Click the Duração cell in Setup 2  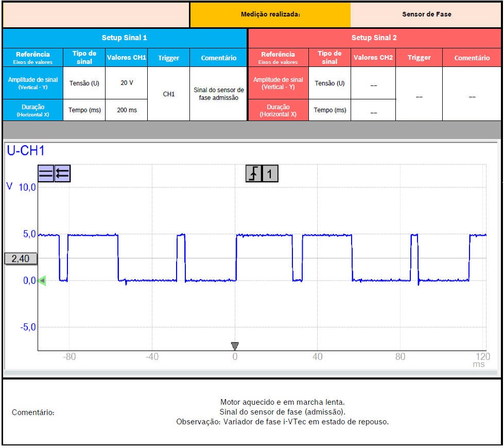279,110
